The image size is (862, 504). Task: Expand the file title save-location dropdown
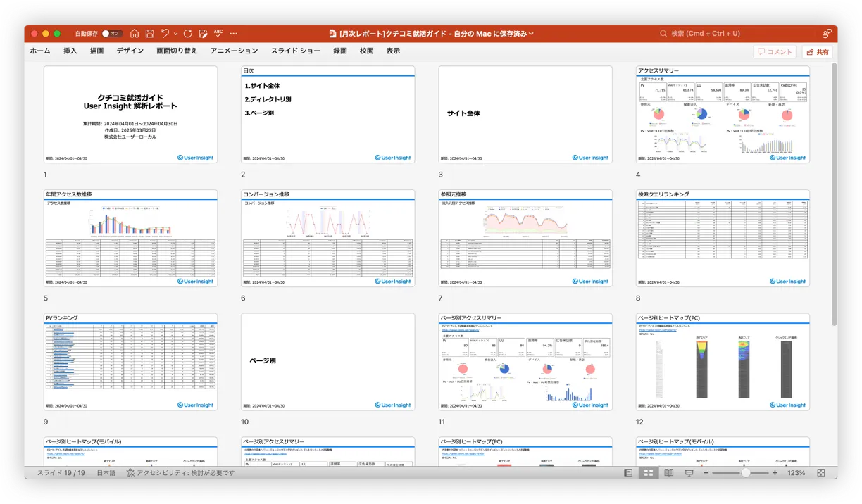(x=531, y=33)
